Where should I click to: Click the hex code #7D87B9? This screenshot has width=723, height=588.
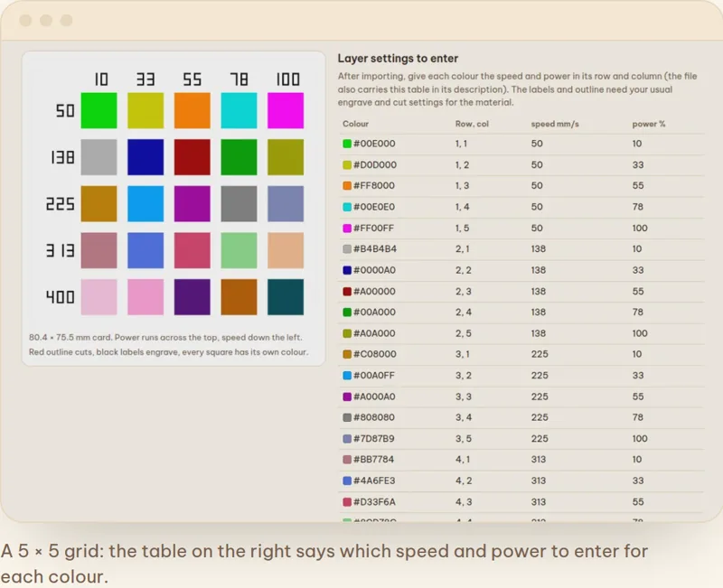pos(373,439)
